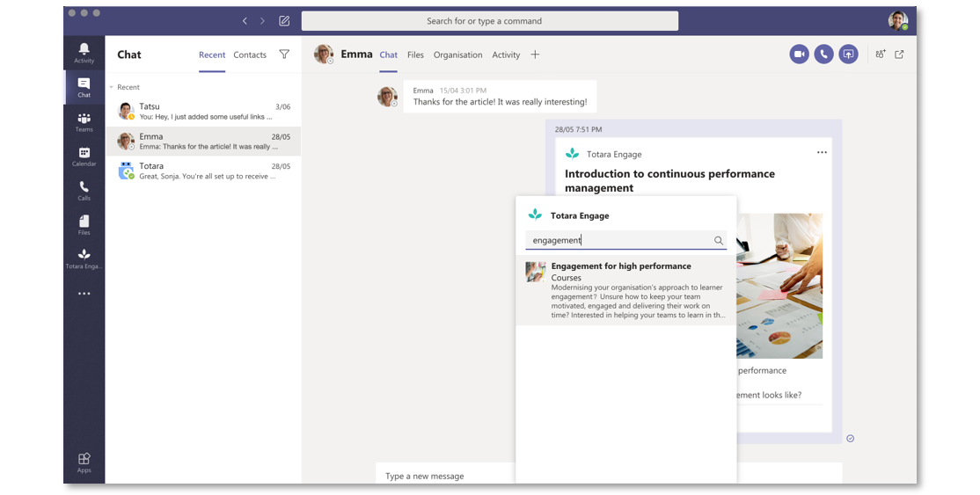
Task: Open more options on Totara Engage card
Action: pos(822,152)
